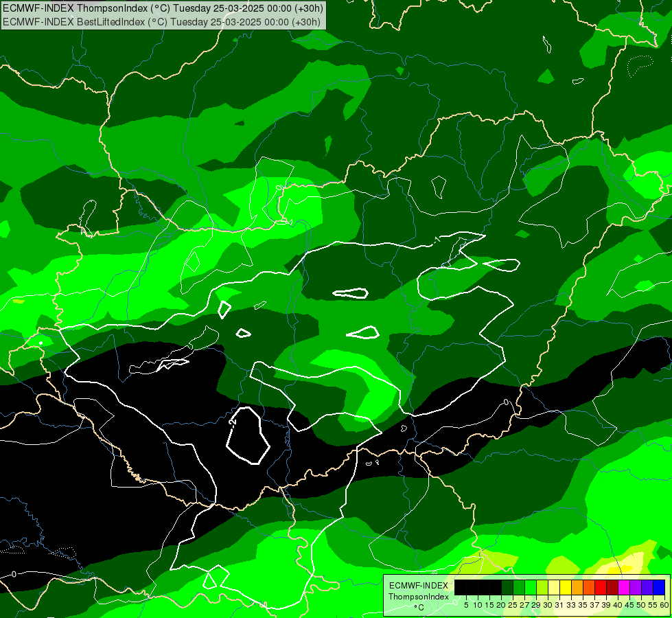
Task: Click the purple 45-50 legend swatch
Action: tap(636, 587)
